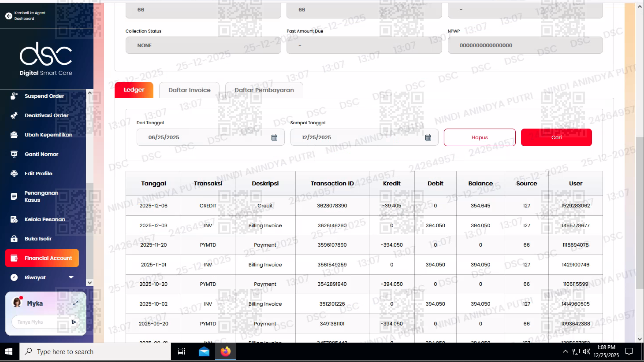Click Transaction ID 3628078390

coord(332,206)
